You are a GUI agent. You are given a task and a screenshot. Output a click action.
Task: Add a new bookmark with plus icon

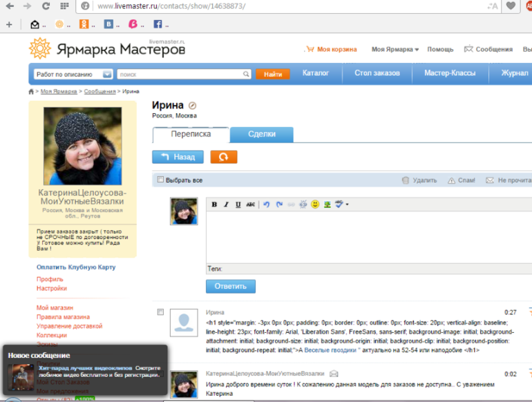pyautogui.click(x=9, y=24)
